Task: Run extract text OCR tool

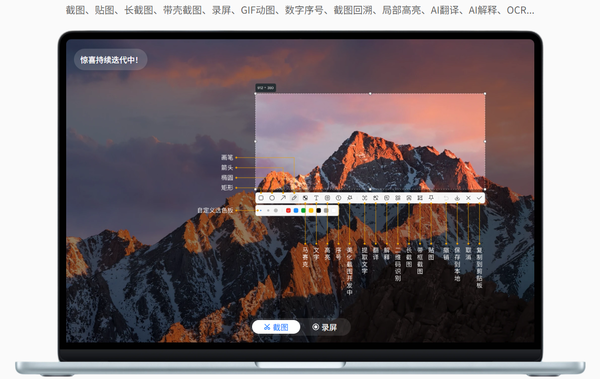Action: (364, 198)
